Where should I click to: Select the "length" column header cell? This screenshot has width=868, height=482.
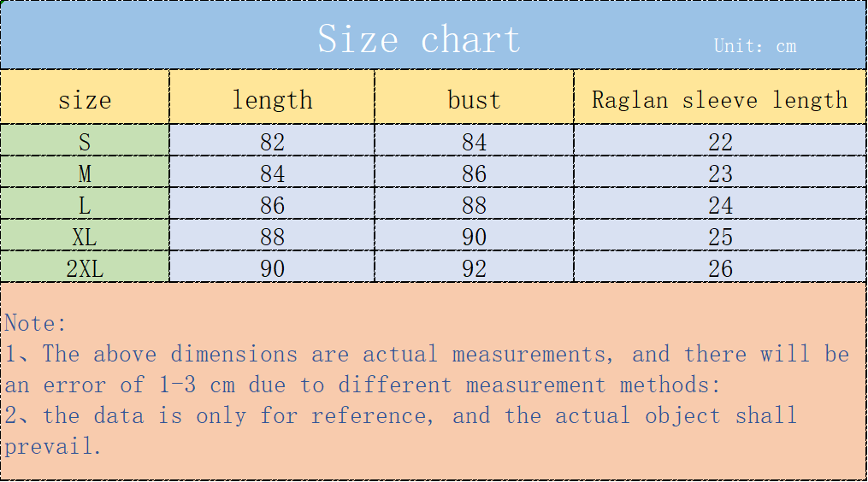(272, 100)
